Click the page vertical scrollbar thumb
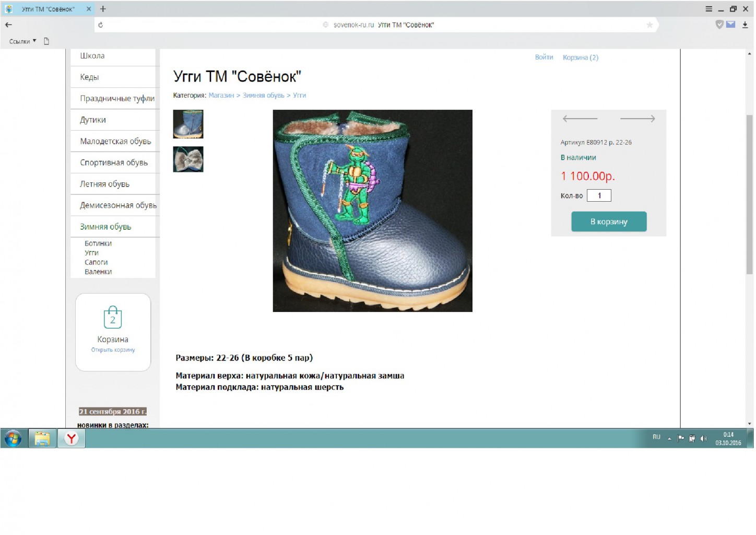756x535 pixels. (x=749, y=194)
